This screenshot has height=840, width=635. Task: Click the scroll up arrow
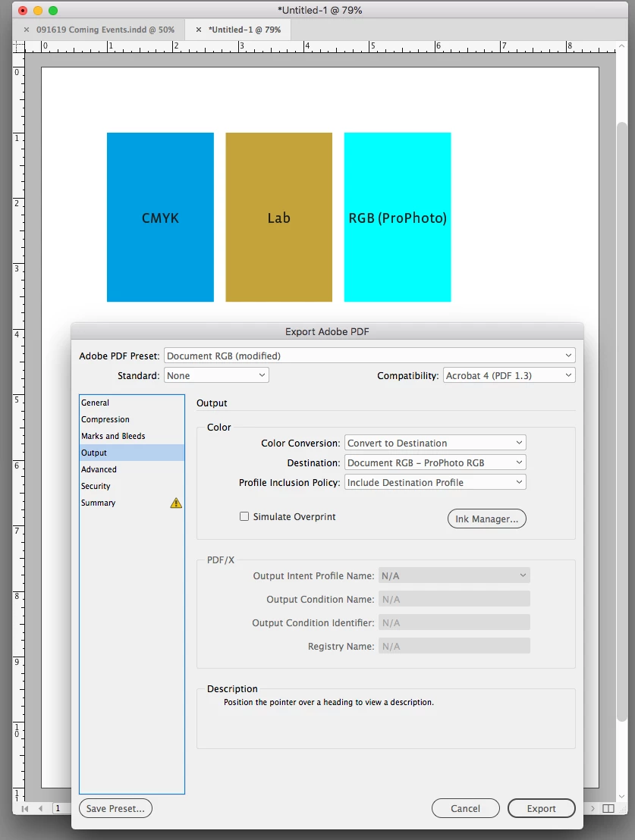[621, 46]
